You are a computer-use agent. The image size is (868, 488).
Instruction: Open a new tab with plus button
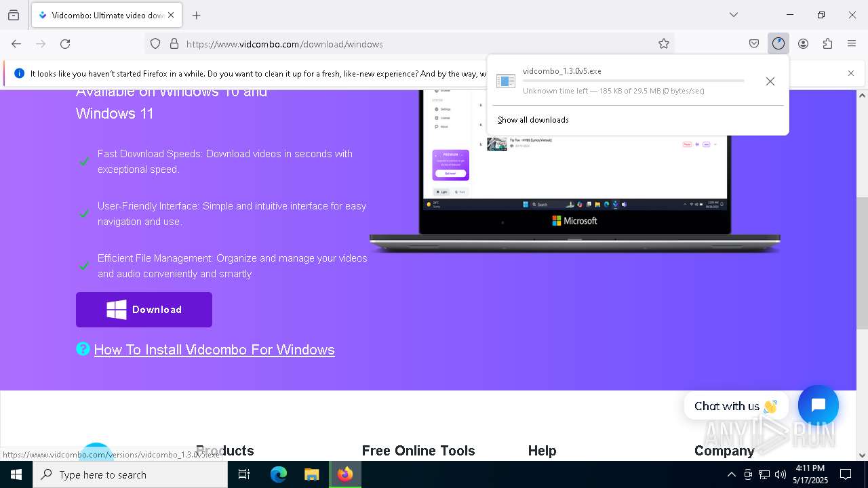[x=197, y=15]
